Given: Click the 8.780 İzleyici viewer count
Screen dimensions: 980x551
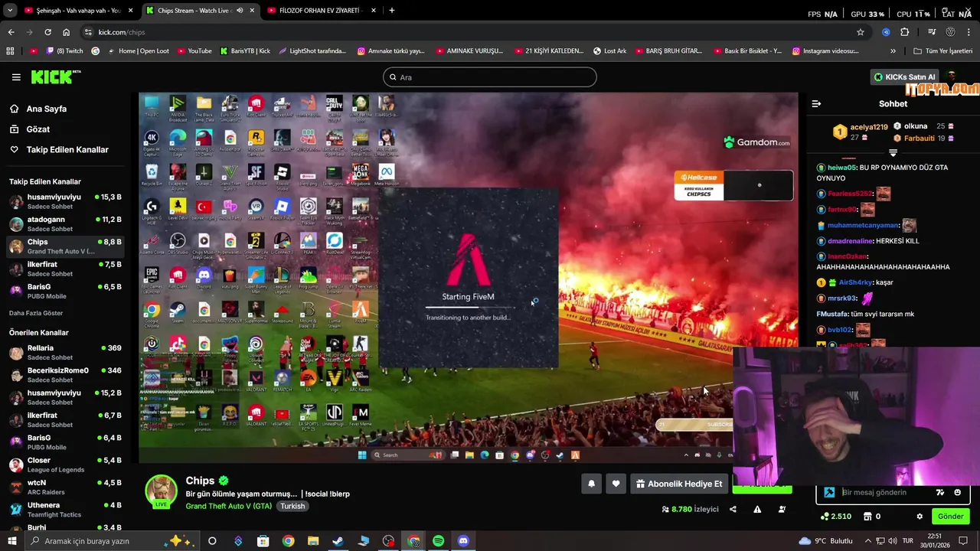Looking at the screenshot, I should point(690,509).
